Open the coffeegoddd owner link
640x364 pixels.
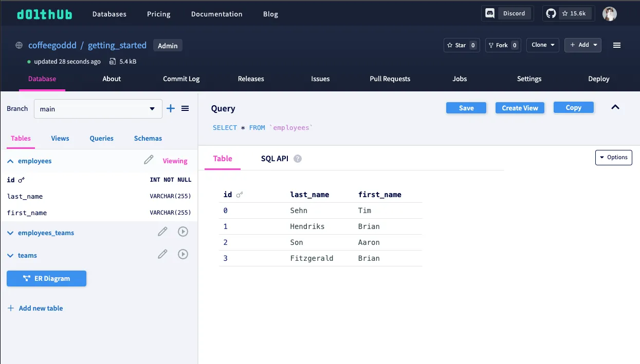coord(52,45)
